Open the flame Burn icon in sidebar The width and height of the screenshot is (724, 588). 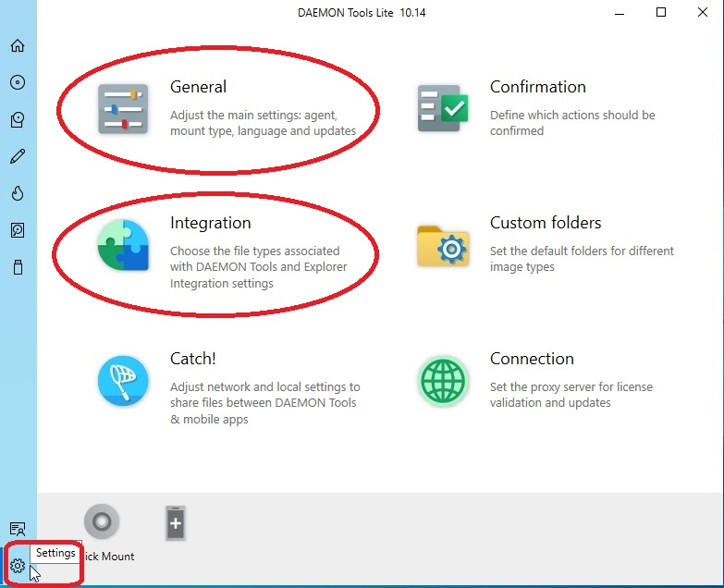click(18, 193)
